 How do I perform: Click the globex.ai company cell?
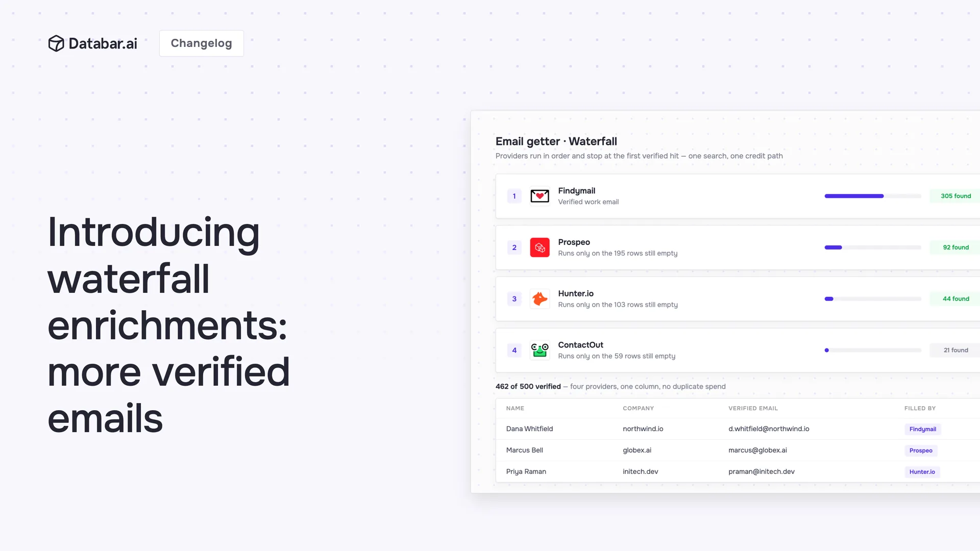tap(636, 450)
